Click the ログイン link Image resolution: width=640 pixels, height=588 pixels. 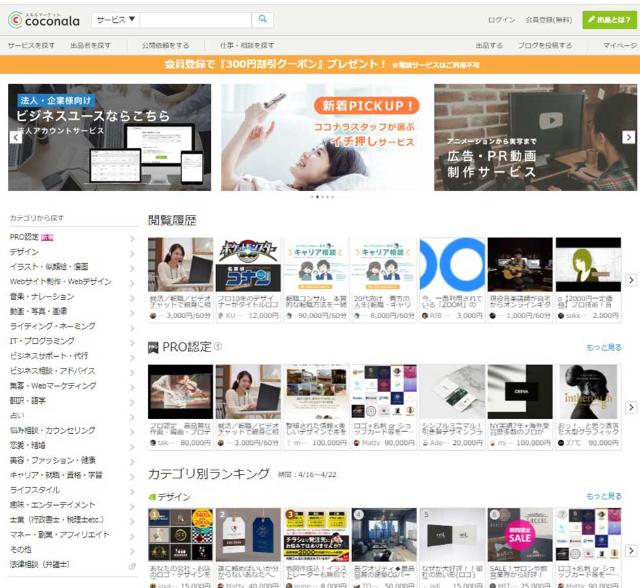(501, 20)
